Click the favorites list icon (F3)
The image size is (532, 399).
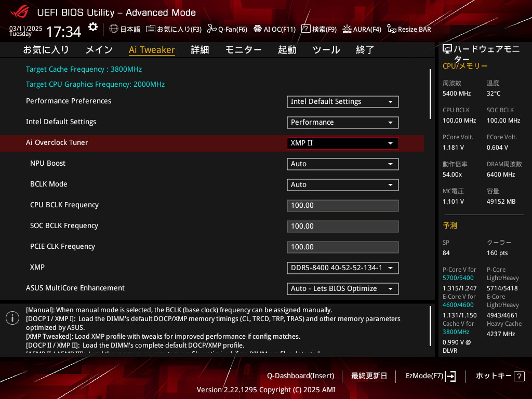(x=151, y=29)
